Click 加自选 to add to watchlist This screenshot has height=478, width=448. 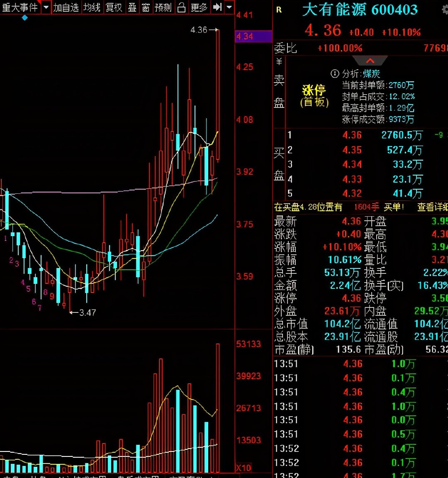[66, 7]
